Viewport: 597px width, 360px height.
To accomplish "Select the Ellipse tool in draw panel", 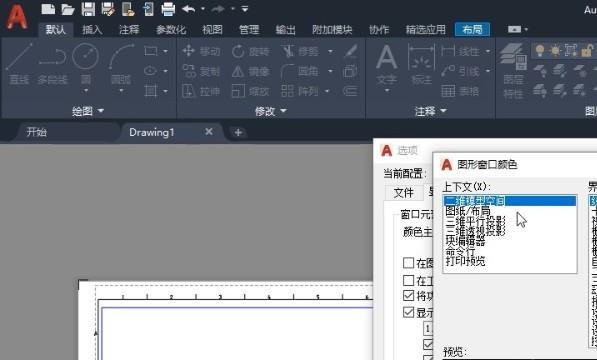I will tap(151, 71).
